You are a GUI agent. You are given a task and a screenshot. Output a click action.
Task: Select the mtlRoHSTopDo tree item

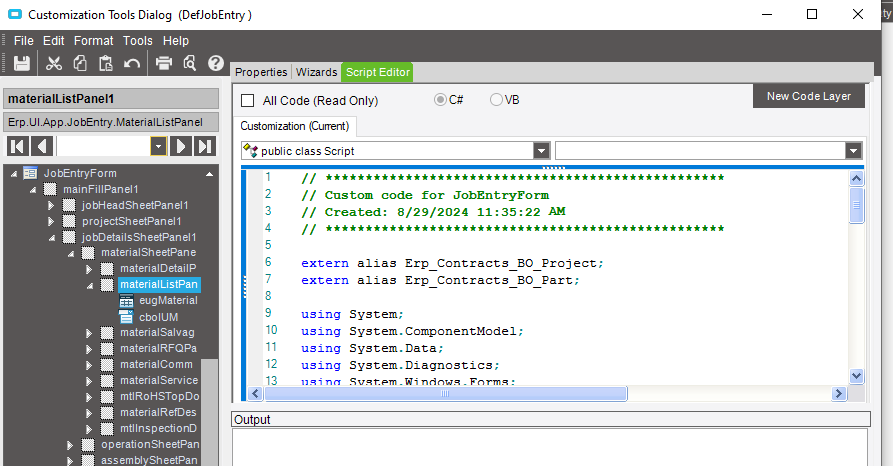pos(159,396)
